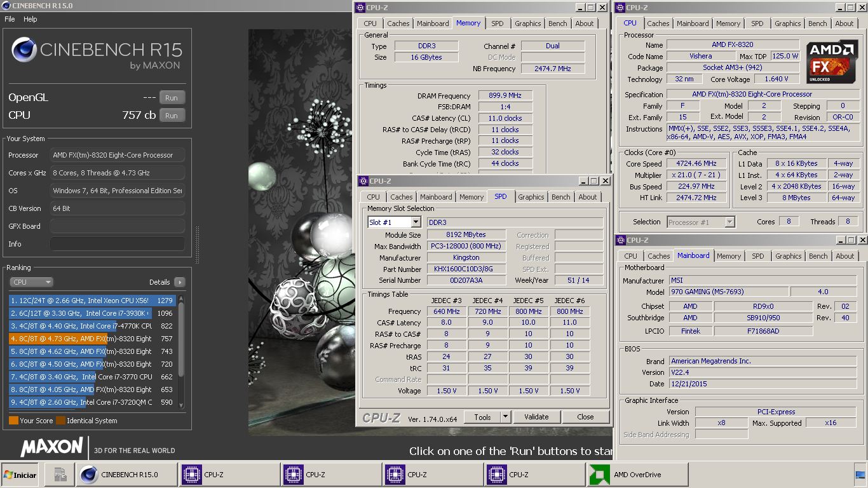Click the Your Score orange legend swatch
The height and width of the screenshot is (488, 868).
pyautogui.click(x=13, y=421)
